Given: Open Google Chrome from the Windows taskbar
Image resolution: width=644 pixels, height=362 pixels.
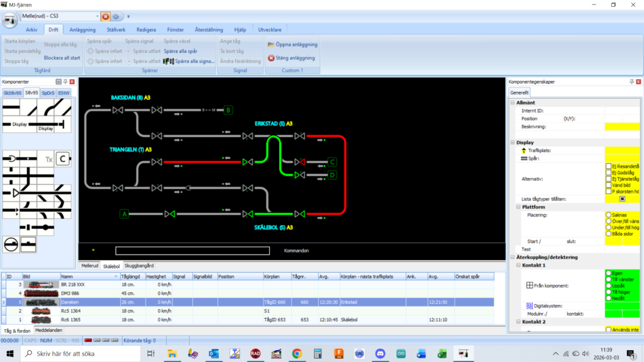Looking at the screenshot, I should click(296, 354).
